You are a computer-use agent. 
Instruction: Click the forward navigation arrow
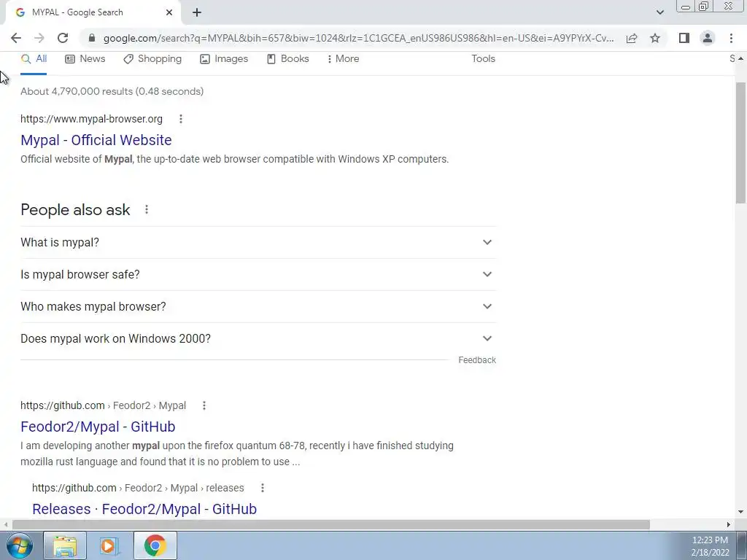tap(39, 38)
